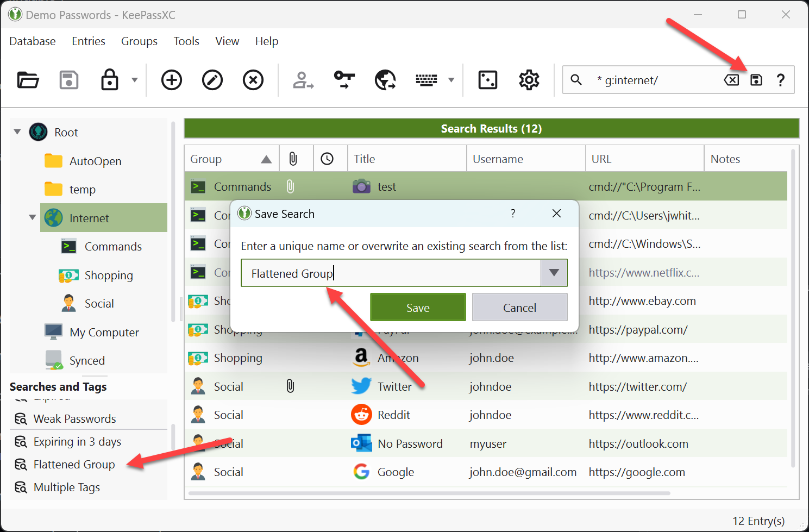Select the Weak Passwords saved search

pos(74,418)
